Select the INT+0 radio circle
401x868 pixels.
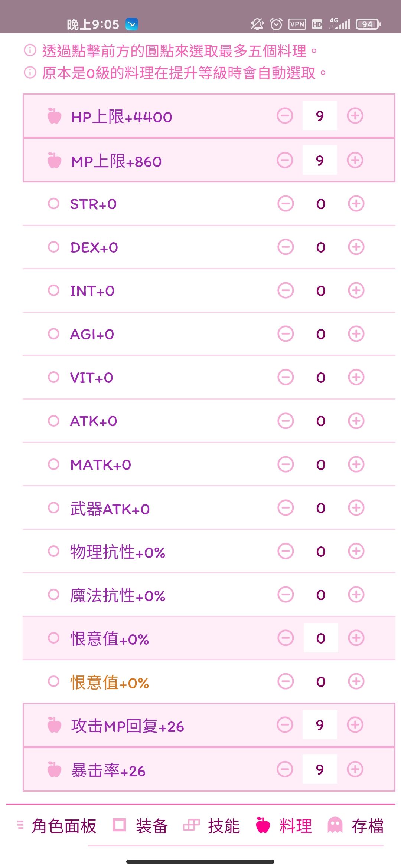coord(54,290)
